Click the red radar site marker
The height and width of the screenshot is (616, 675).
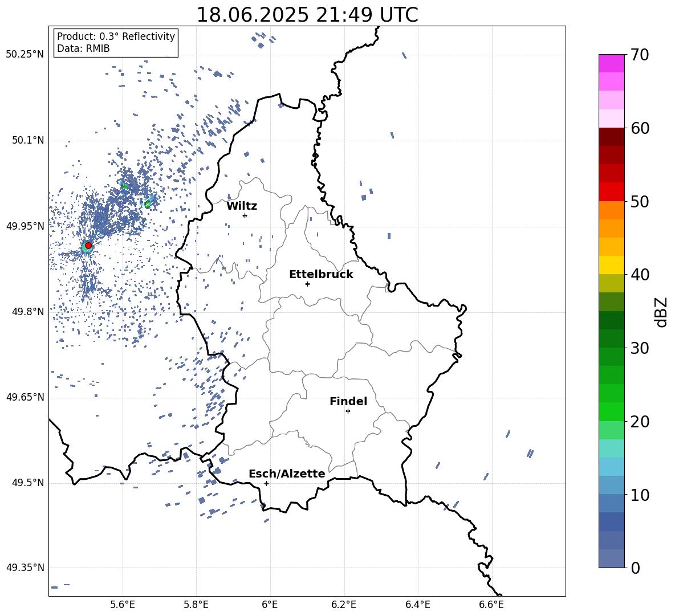click(88, 246)
